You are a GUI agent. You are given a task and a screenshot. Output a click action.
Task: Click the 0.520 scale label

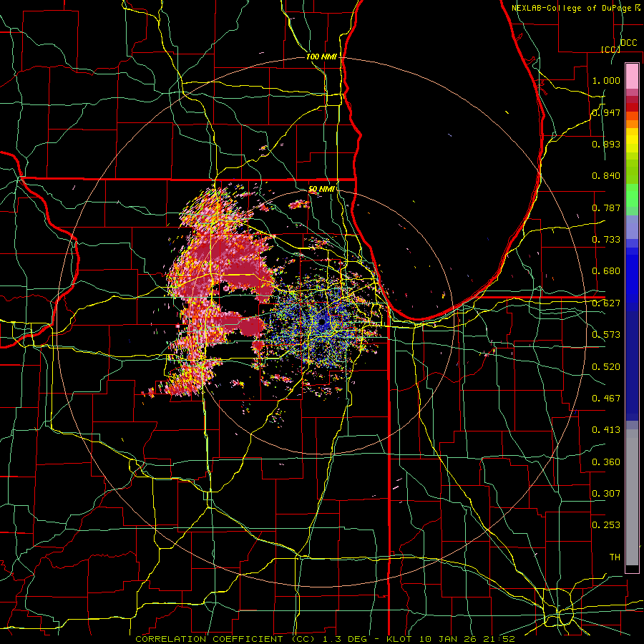(606, 367)
